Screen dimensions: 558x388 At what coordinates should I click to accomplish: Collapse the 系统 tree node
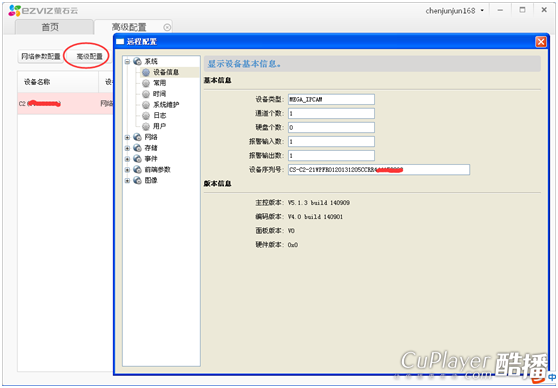(127, 62)
